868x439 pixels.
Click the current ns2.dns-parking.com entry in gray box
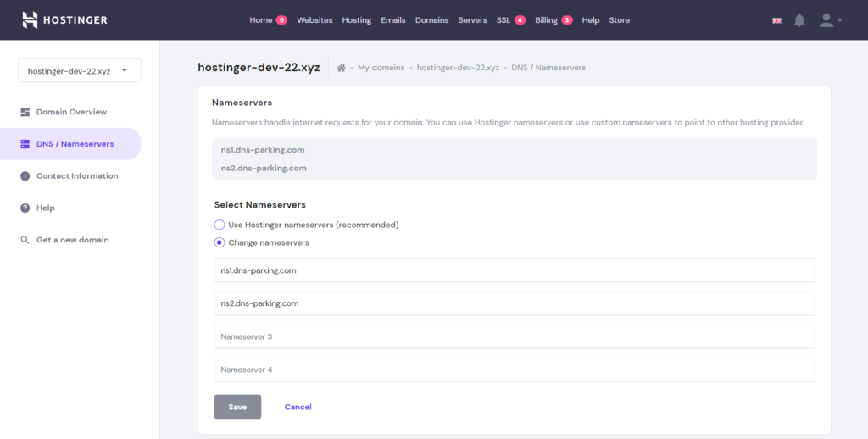click(x=264, y=169)
